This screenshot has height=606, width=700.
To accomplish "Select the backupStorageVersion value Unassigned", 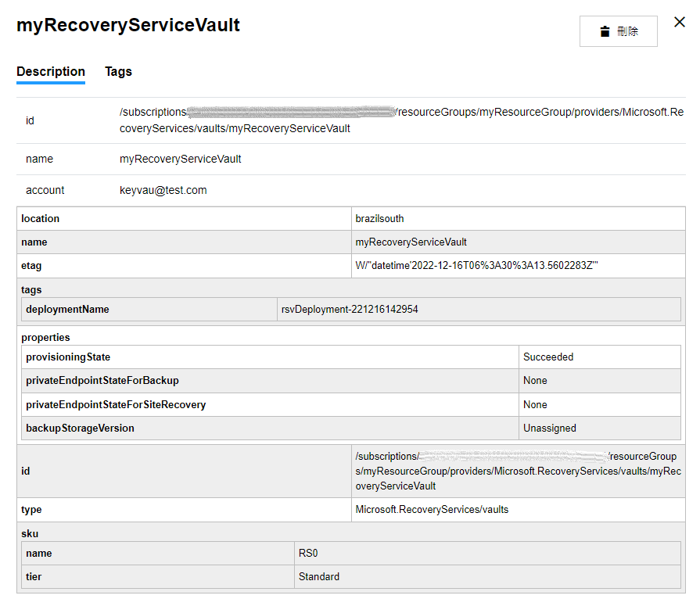I will [550, 429].
